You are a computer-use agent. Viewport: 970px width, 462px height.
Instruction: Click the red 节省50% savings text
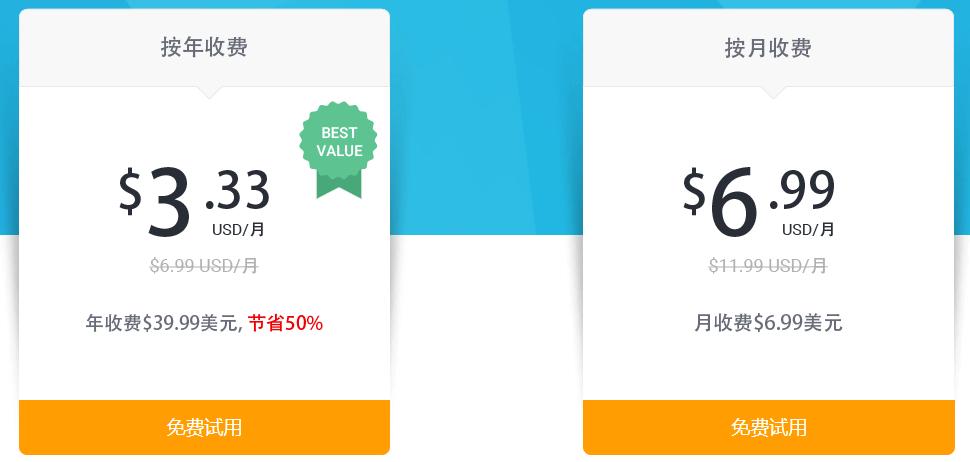pos(285,323)
